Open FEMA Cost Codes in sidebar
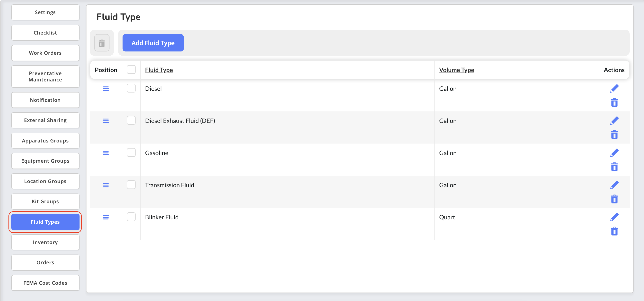Viewport: 644px width, 301px height. point(45,283)
